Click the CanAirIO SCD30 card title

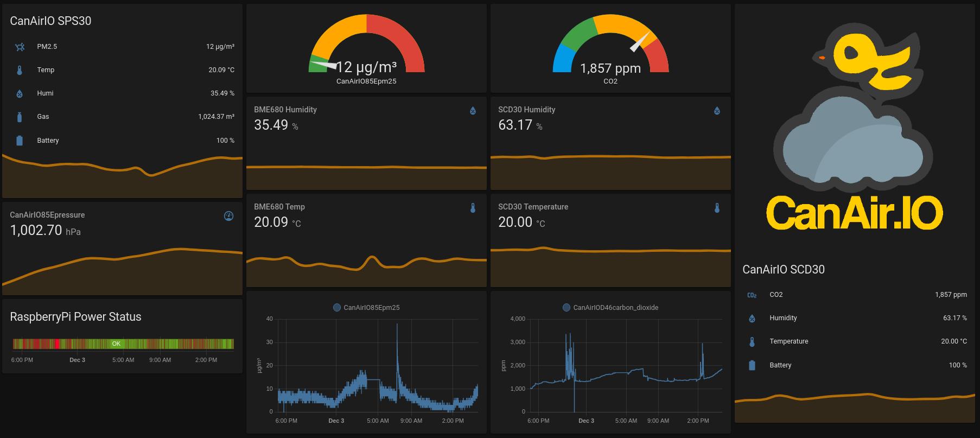tap(784, 270)
